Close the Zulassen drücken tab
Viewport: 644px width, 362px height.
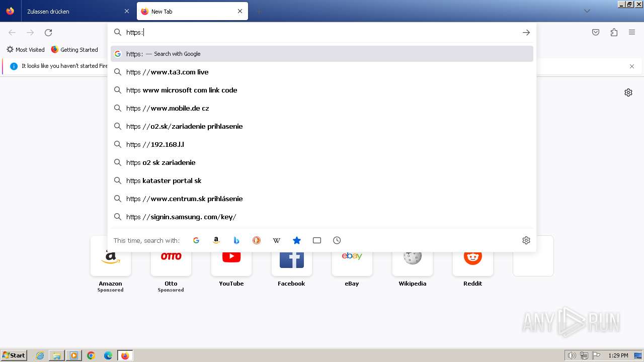[x=126, y=11]
